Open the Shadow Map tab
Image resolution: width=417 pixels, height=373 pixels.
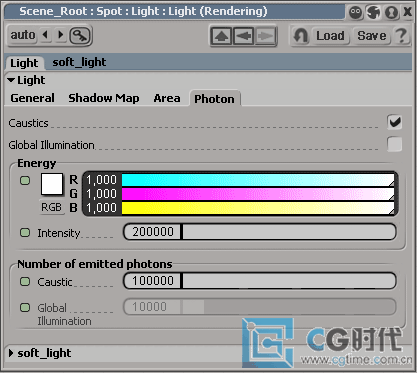click(x=104, y=98)
